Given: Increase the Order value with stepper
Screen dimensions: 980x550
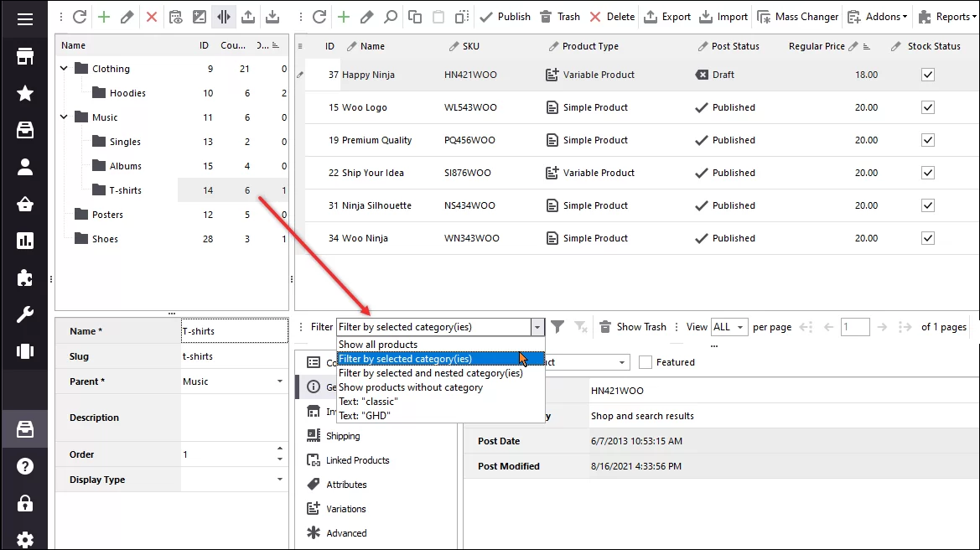Looking at the screenshot, I should tap(280, 449).
